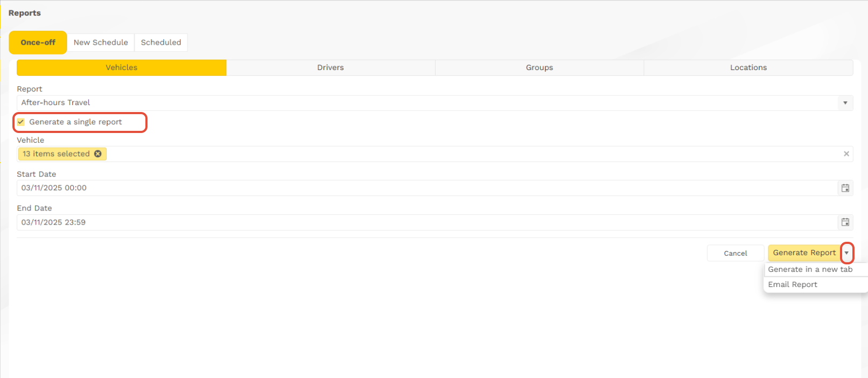The width and height of the screenshot is (868, 378).
Task: Open the Start Date calendar picker icon
Action: pos(845,188)
